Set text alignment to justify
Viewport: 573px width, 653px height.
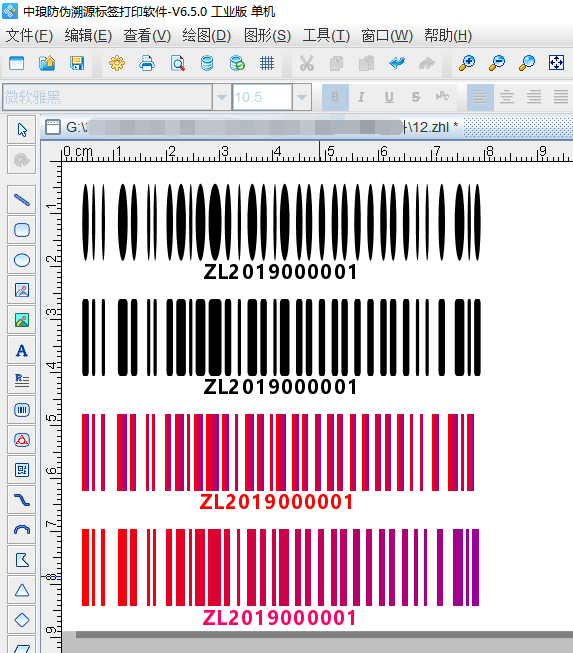coord(561,97)
